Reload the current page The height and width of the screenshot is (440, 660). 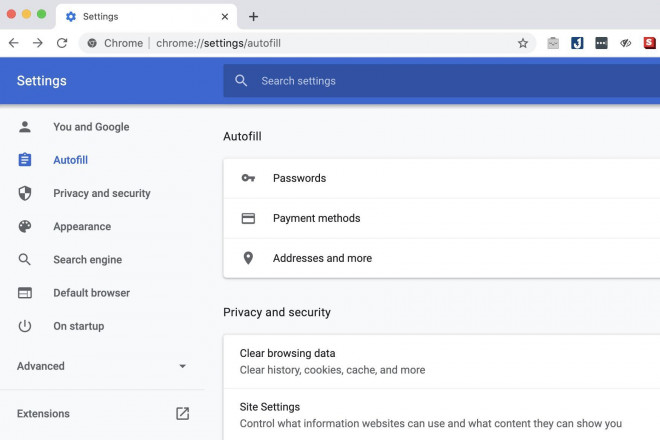click(62, 43)
